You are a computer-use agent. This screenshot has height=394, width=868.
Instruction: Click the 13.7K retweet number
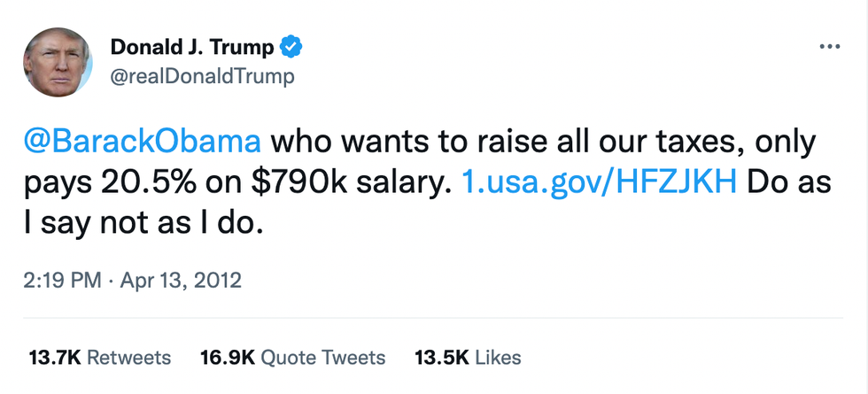55,358
